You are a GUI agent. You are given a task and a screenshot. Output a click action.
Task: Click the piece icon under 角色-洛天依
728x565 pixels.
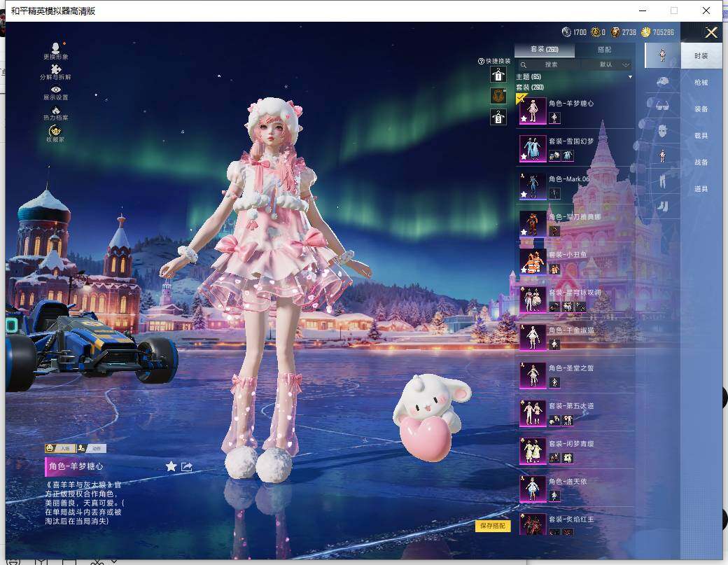pos(554,496)
